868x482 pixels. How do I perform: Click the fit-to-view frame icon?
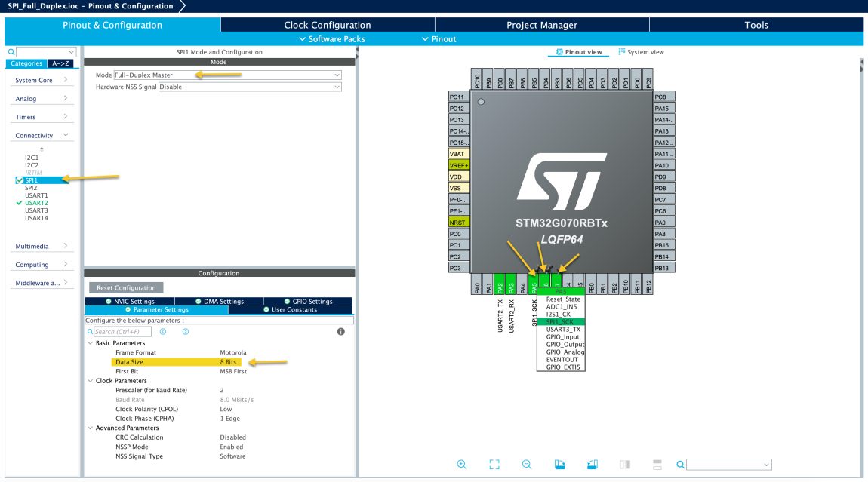tap(494, 465)
